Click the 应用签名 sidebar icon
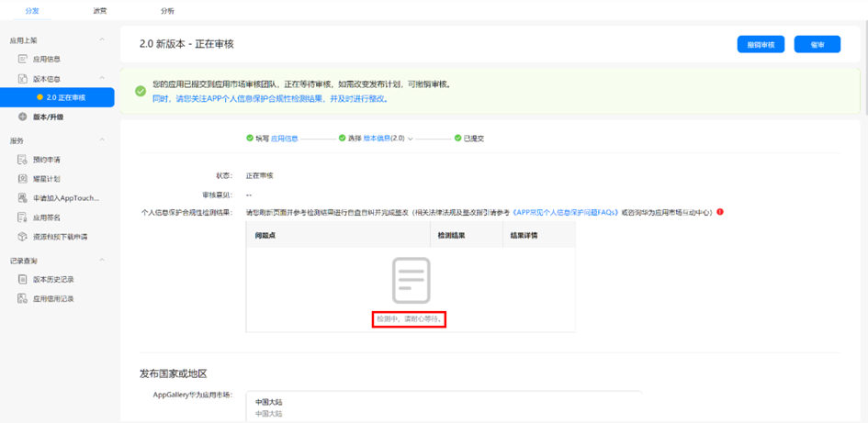 coord(24,217)
